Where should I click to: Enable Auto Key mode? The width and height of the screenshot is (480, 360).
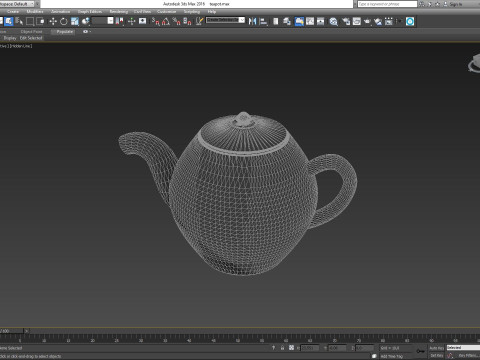point(436,348)
